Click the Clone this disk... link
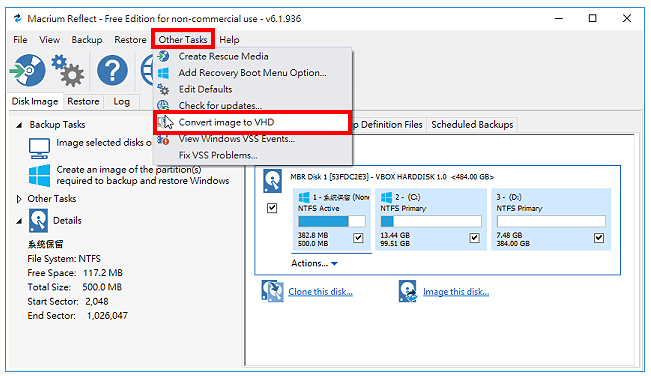Image resolution: width=651 pixels, height=376 pixels. [x=321, y=292]
